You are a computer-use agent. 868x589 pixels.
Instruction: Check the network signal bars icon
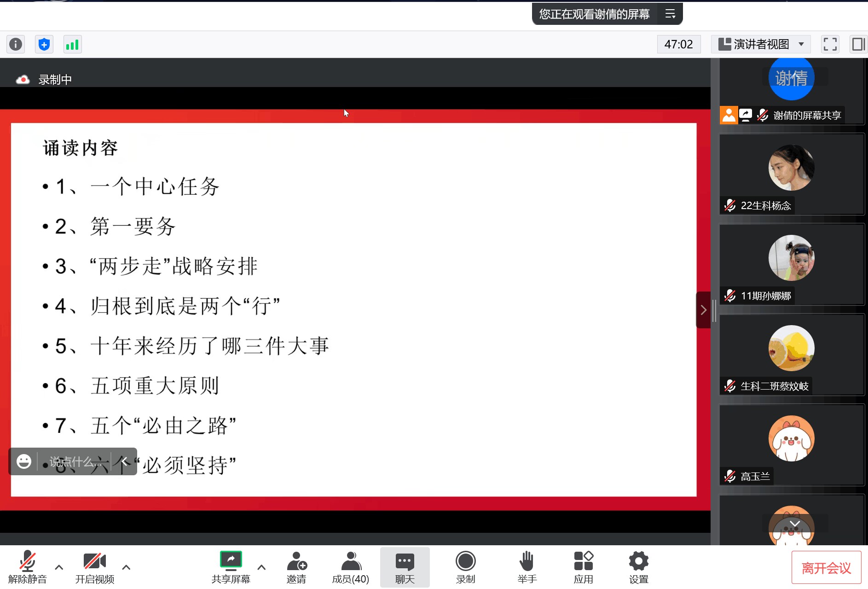click(72, 44)
